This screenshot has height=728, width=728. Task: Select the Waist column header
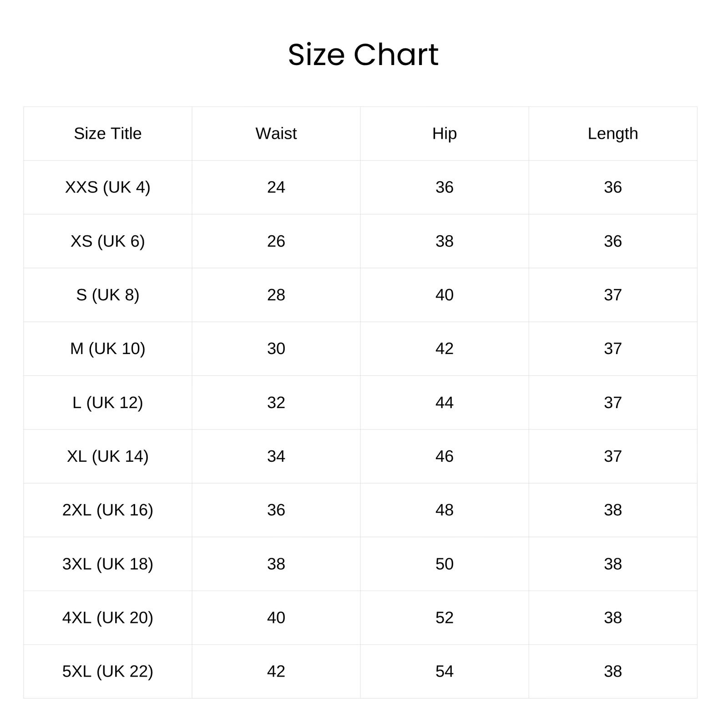(276, 134)
